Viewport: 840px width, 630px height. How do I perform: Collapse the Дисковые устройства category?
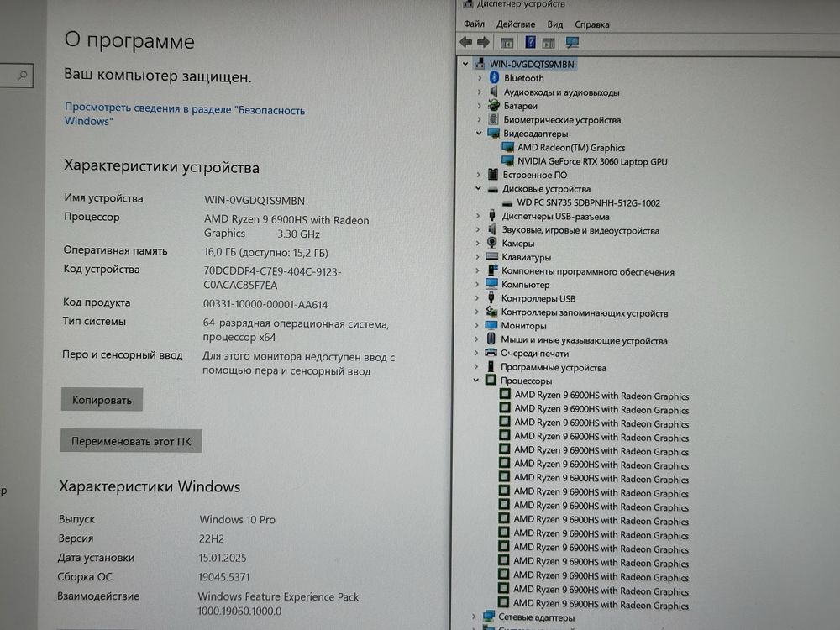(x=479, y=188)
